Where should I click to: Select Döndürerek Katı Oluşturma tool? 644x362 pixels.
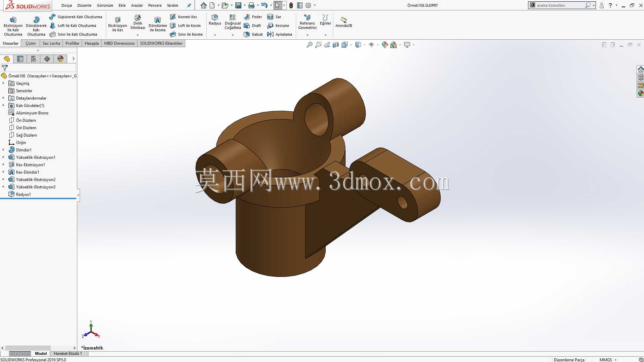[x=36, y=26]
